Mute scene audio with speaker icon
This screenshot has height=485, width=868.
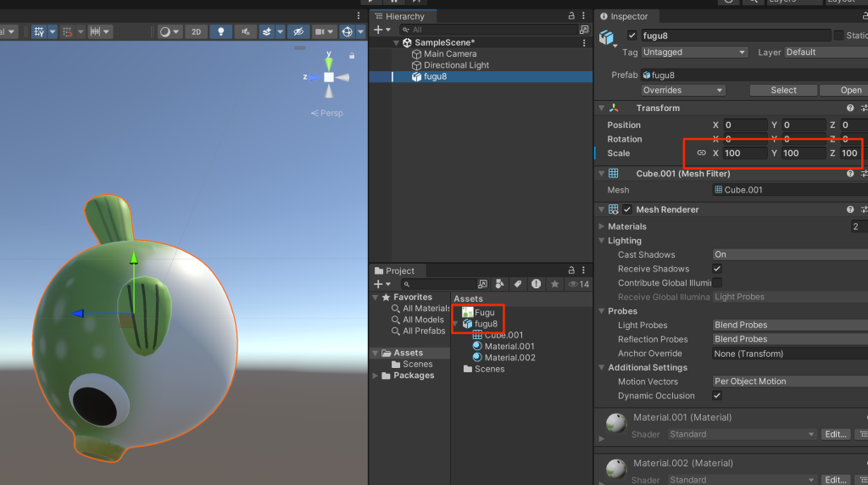[245, 31]
